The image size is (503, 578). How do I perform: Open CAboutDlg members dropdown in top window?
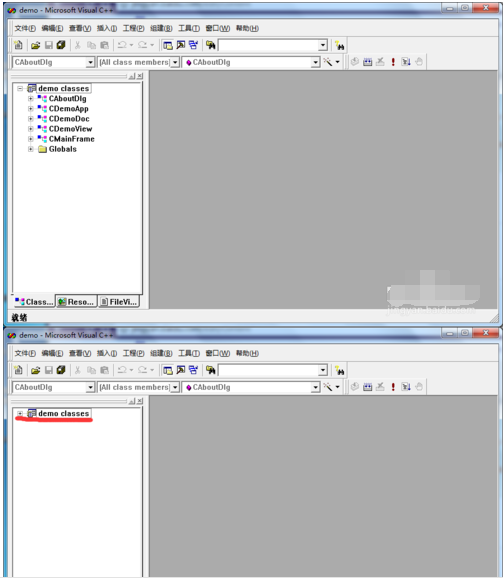point(315,62)
